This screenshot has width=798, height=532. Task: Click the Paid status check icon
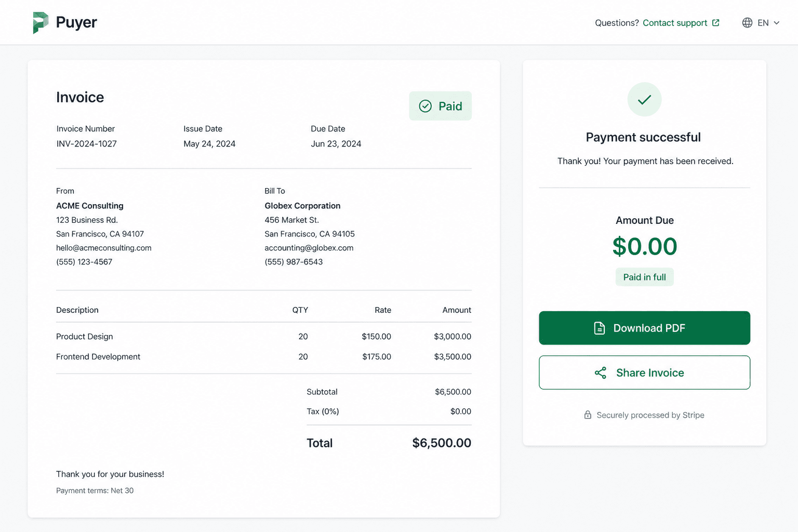(x=425, y=106)
